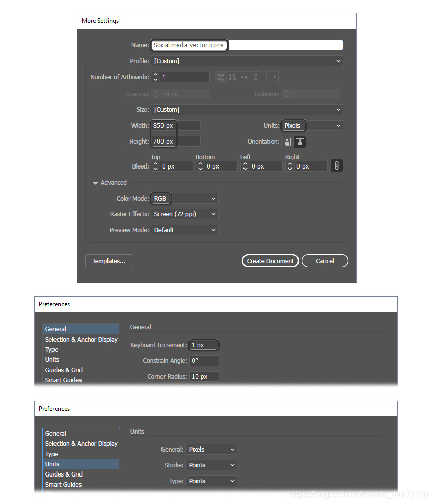Click the Templates... button
The width and height of the screenshot is (433, 504).
pyautogui.click(x=109, y=261)
